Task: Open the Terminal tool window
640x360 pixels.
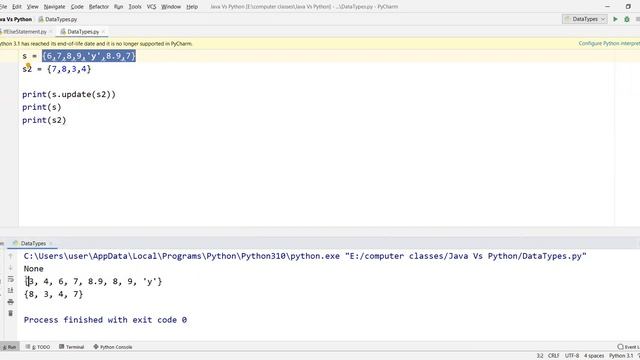Action: pyautogui.click(x=72, y=347)
